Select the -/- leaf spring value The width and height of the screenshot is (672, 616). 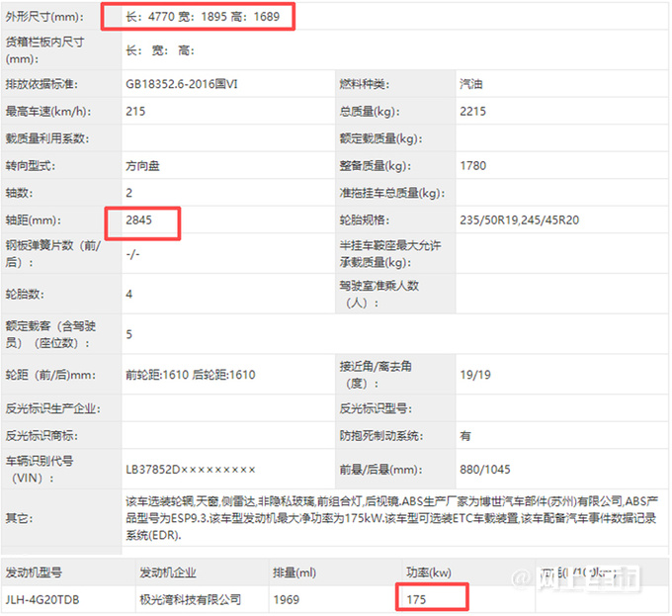132,254
